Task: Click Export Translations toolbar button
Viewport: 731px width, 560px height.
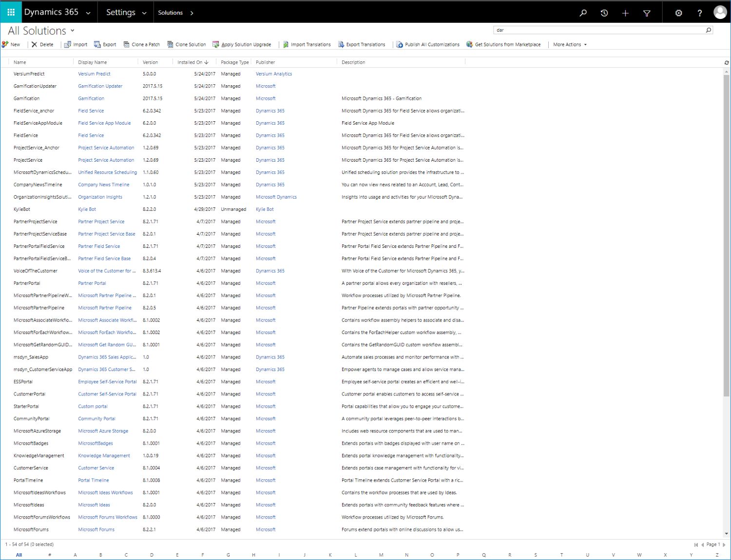Action: click(362, 44)
